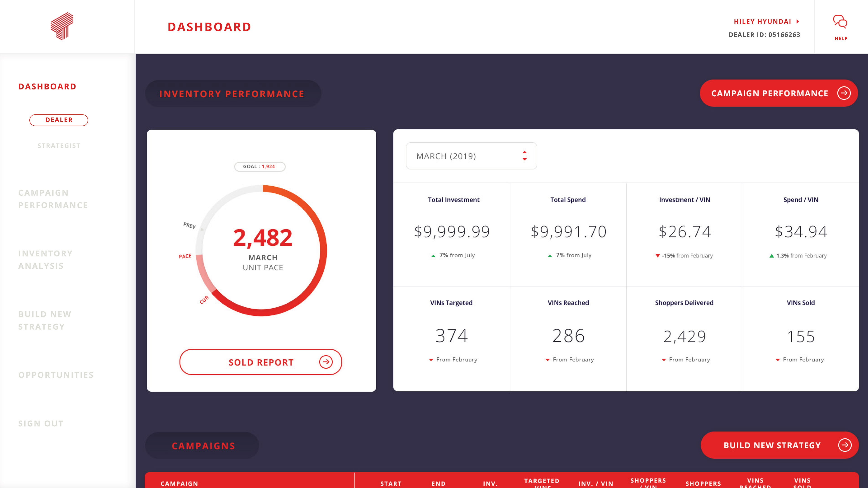Click the CUR marker on pace gauge

click(x=204, y=299)
